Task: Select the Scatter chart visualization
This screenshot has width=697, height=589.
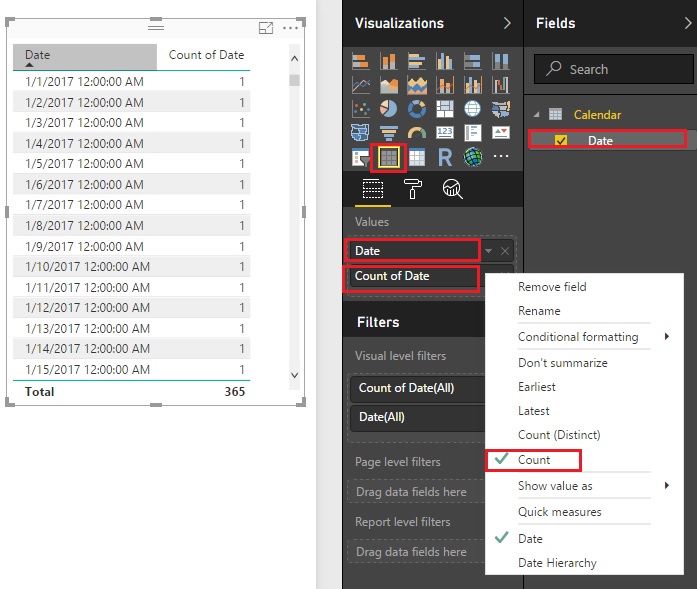Action: click(x=361, y=108)
